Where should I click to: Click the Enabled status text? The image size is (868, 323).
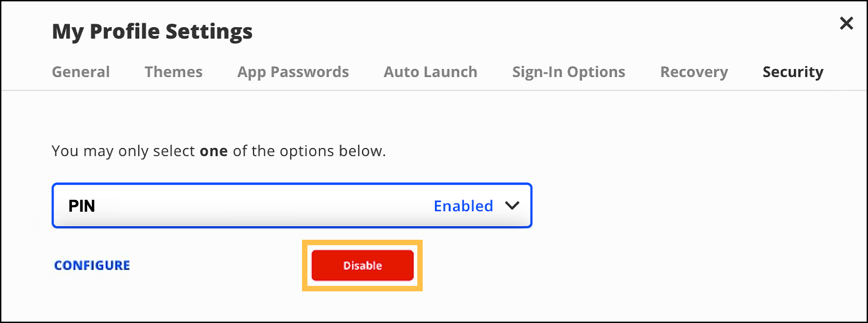pos(463,206)
